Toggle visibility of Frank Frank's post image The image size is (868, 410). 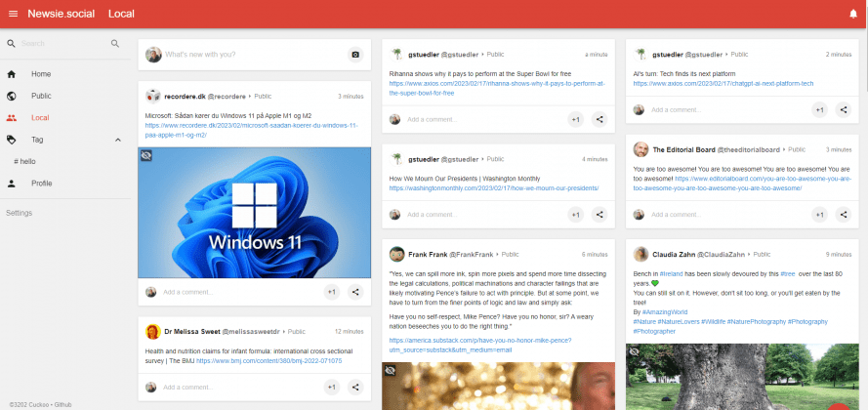click(391, 371)
